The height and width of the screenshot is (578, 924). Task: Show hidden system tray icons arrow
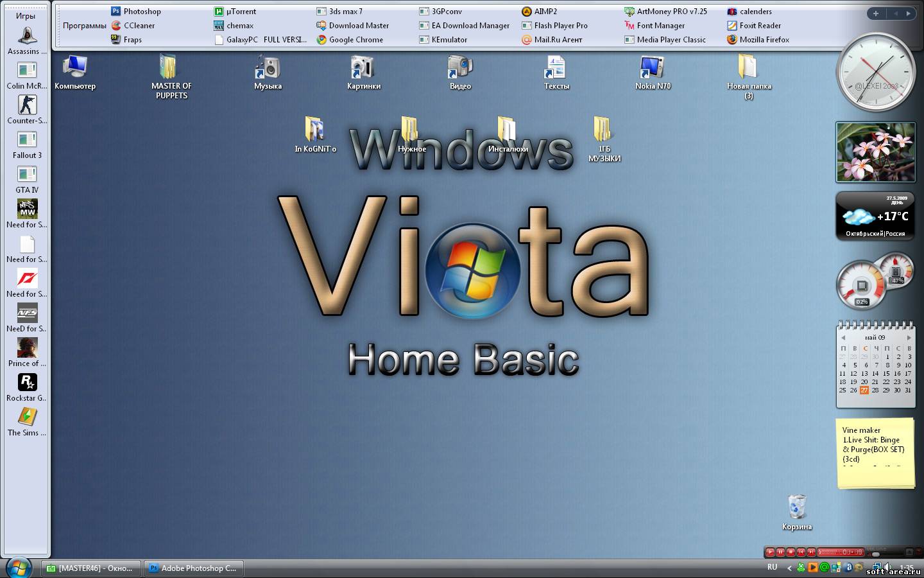coord(789,568)
